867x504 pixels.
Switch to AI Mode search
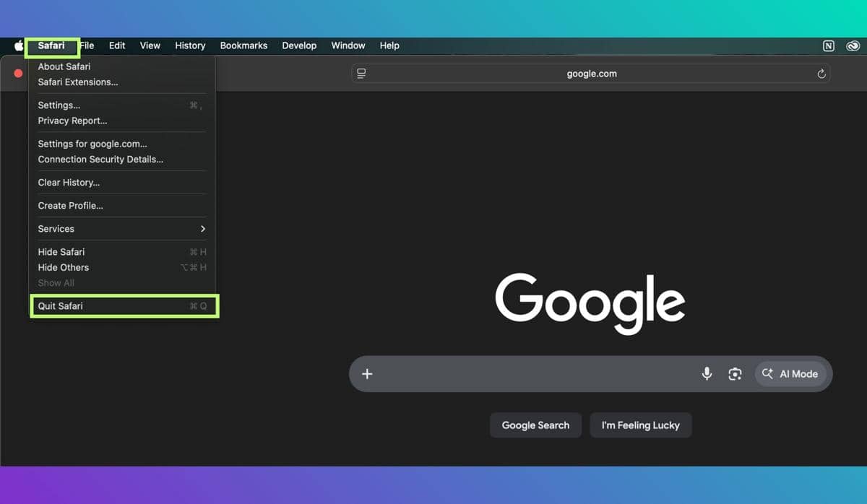[790, 374]
